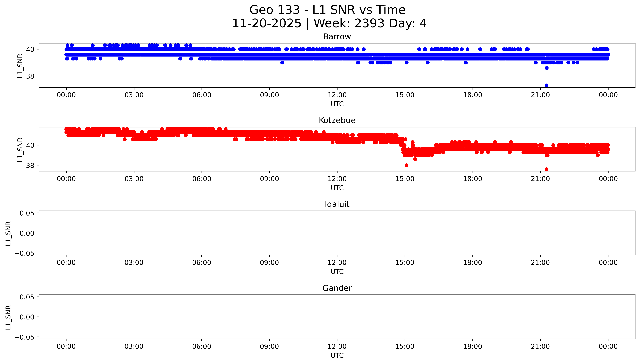The image size is (640, 364).
Task: Click red point at 38 near 15:00
Action: 406,165
